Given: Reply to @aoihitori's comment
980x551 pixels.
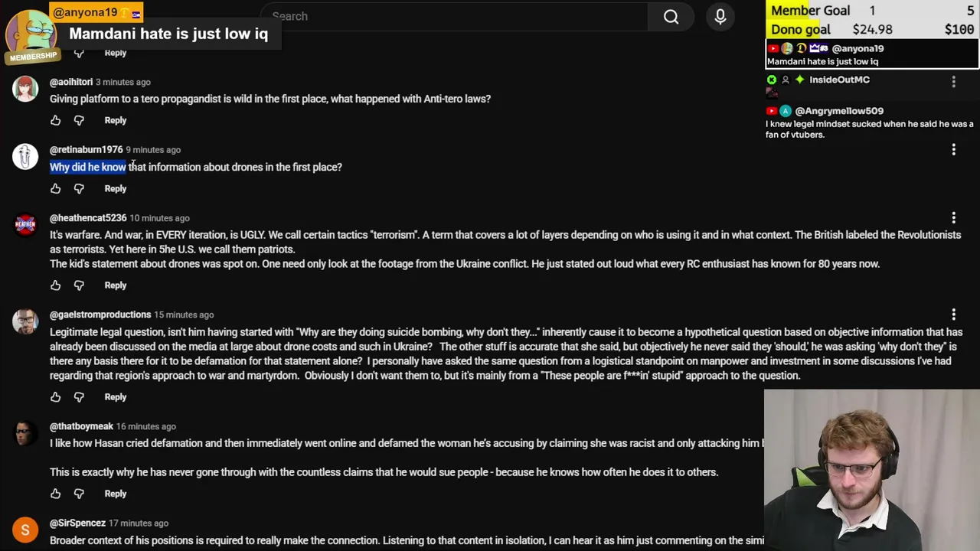Looking at the screenshot, I should (x=116, y=120).
